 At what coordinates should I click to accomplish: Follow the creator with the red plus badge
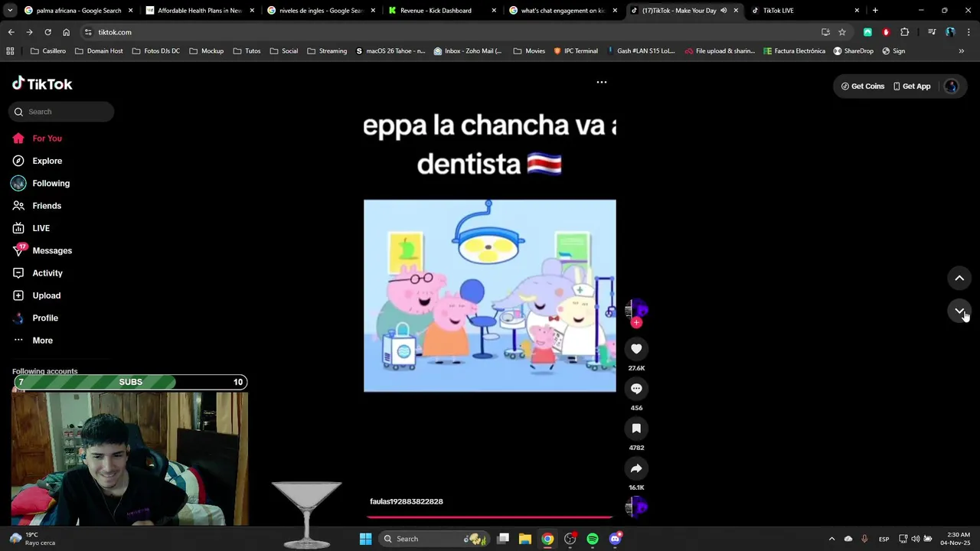pyautogui.click(x=636, y=322)
